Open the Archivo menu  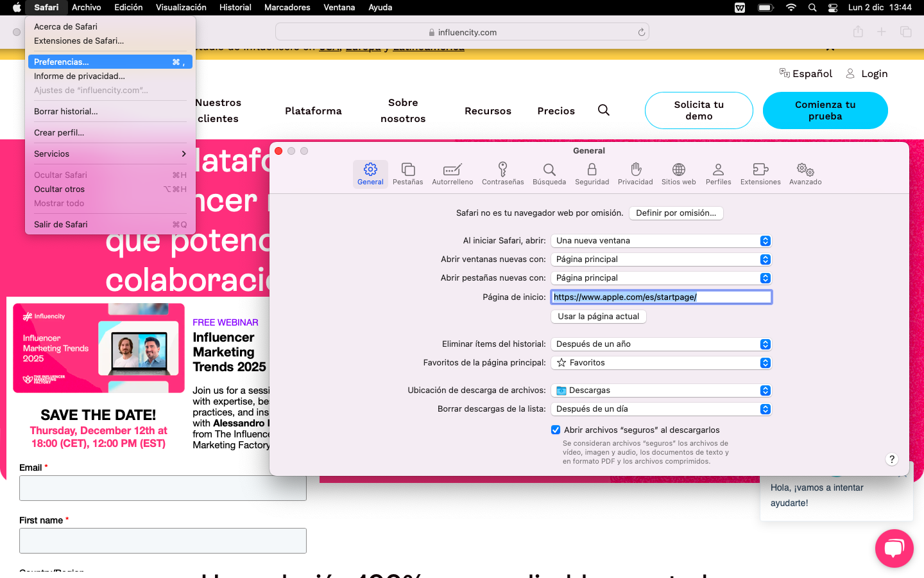point(87,8)
